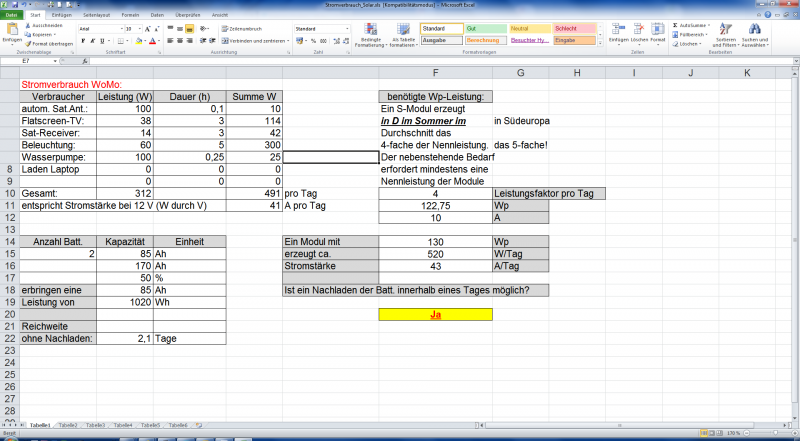Click Suchen und Auswählen binoculars
The width and height of the screenshot is (800, 441).
pyautogui.click(x=755, y=35)
